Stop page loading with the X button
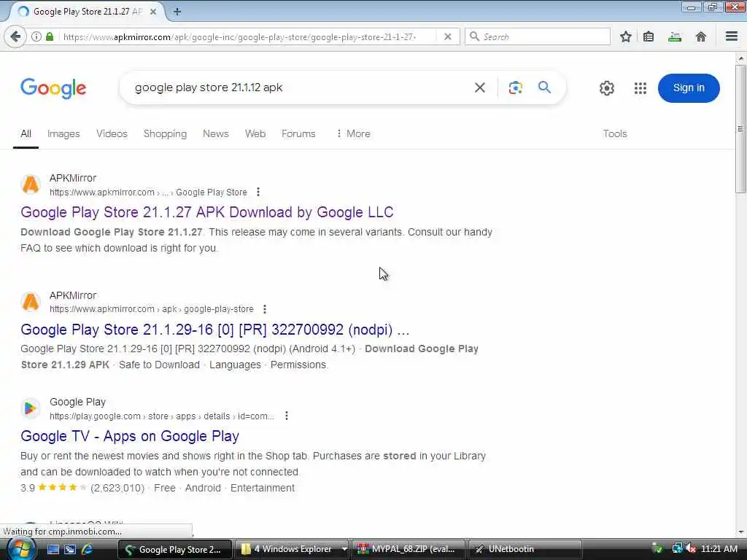The height and width of the screenshot is (560, 747). pyautogui.click(x=448, y=36)
